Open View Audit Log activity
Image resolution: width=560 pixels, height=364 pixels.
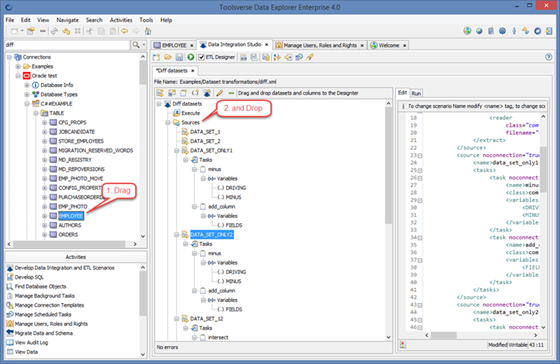click(31, 342)
